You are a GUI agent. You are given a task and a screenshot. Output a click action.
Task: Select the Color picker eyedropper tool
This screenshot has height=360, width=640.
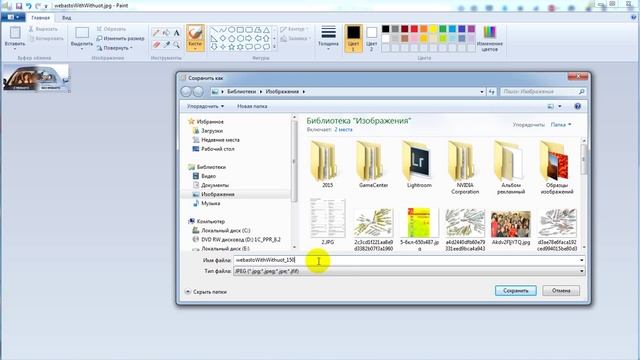pos(166,44)
